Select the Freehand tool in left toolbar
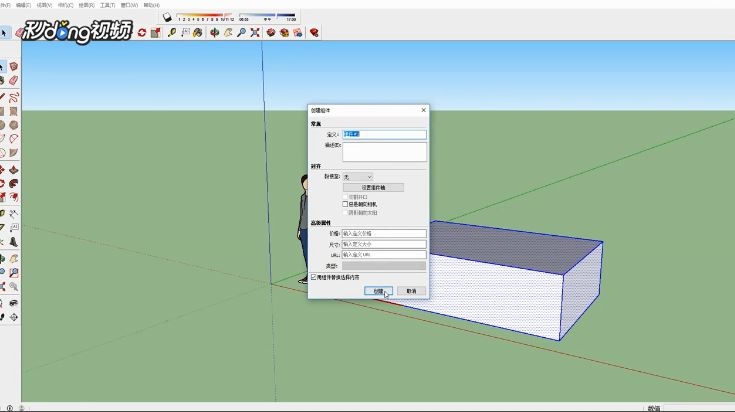This screenshot has width=735, height=412. click(x=14, y=97)
